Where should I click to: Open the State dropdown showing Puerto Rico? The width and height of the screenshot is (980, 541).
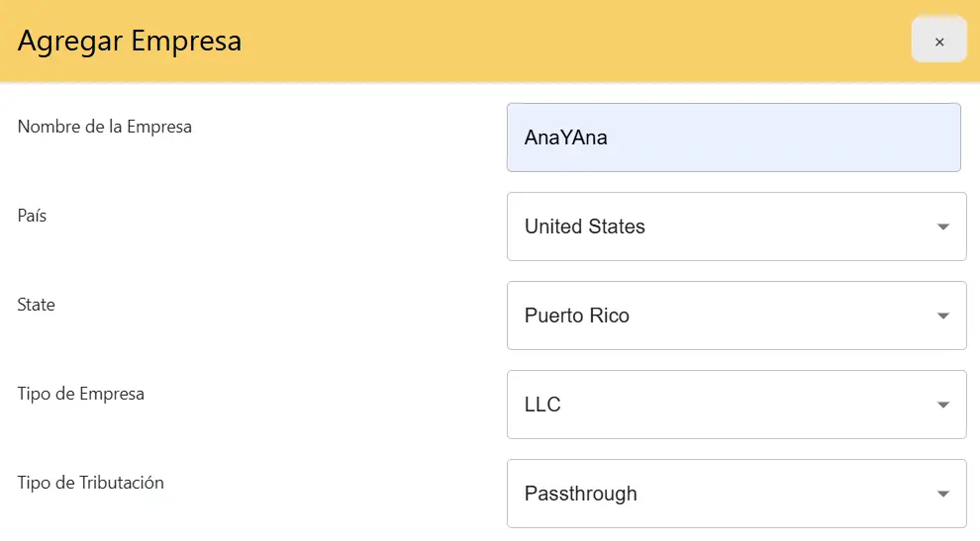coord(736,316)
